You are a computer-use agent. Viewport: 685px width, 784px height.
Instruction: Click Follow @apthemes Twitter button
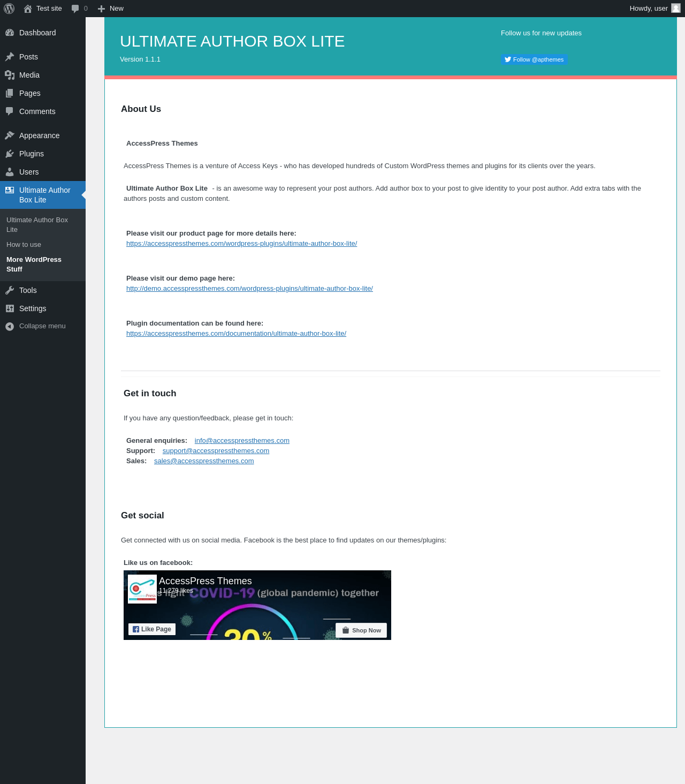pos(534,59)
